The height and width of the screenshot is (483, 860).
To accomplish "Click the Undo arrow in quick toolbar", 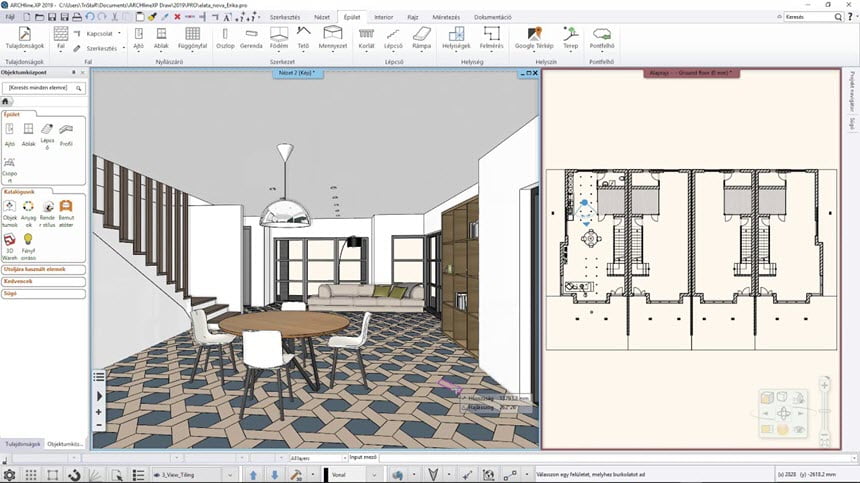I will (x=90, y=17).
